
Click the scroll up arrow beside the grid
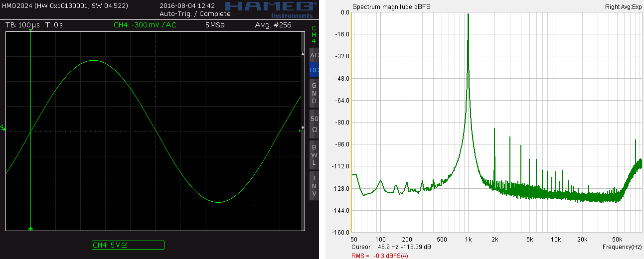[302, 54]
